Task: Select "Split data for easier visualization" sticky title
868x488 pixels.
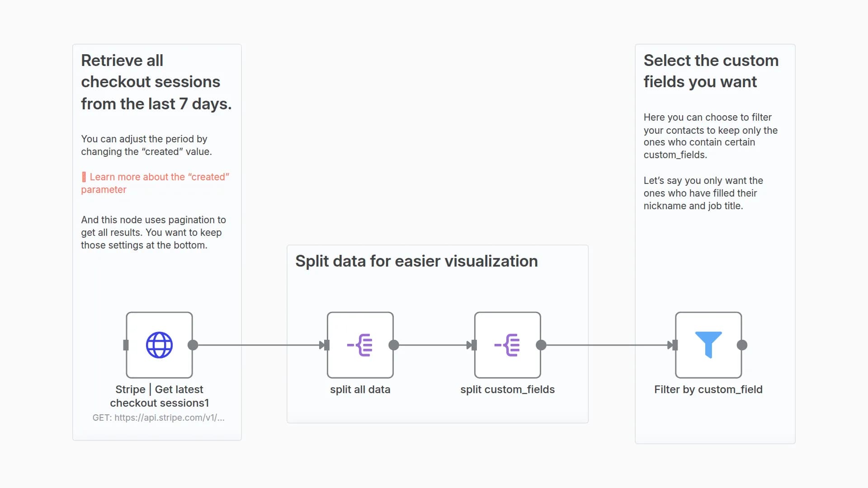Action: point(416,261)
